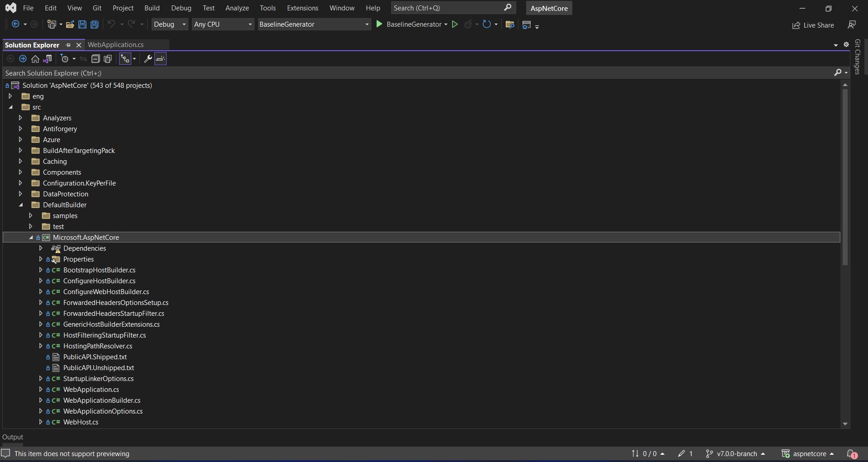
Task: Click Search Solution Explorer input field
Action: point(418,73)
